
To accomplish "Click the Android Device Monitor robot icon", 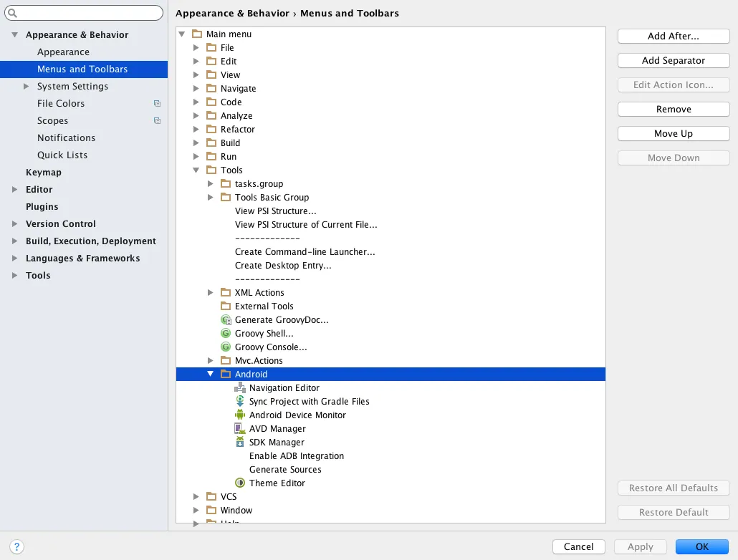I will [x=240, y=415].
